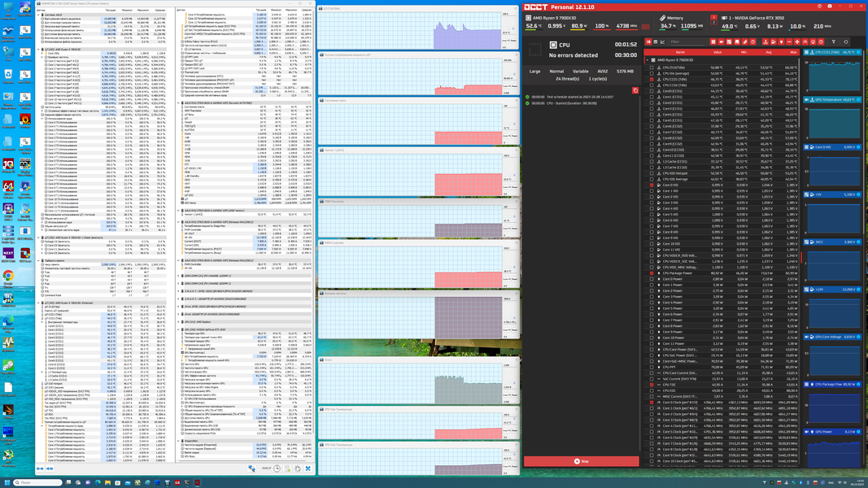This screenshot has width=868, height=488.
Task: Focus the Filter field in OCCT
Action: pos(687,42)
